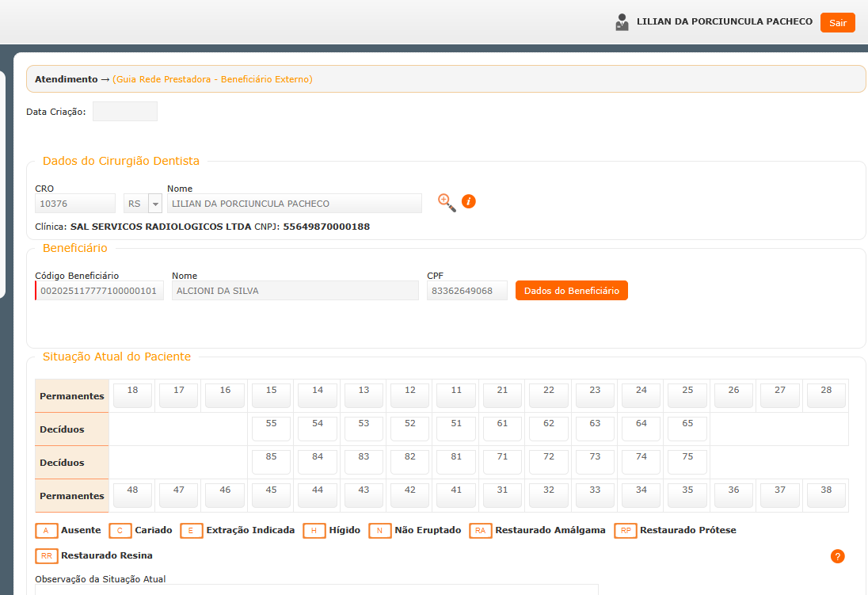Open the RS state dropdown for CRO

pos(155,204)
